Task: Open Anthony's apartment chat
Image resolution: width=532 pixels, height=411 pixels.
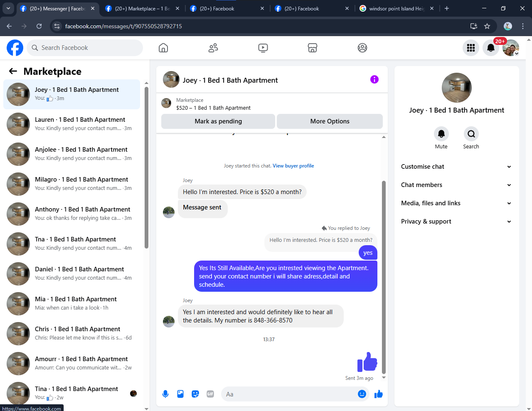Action: coord(72,214)
